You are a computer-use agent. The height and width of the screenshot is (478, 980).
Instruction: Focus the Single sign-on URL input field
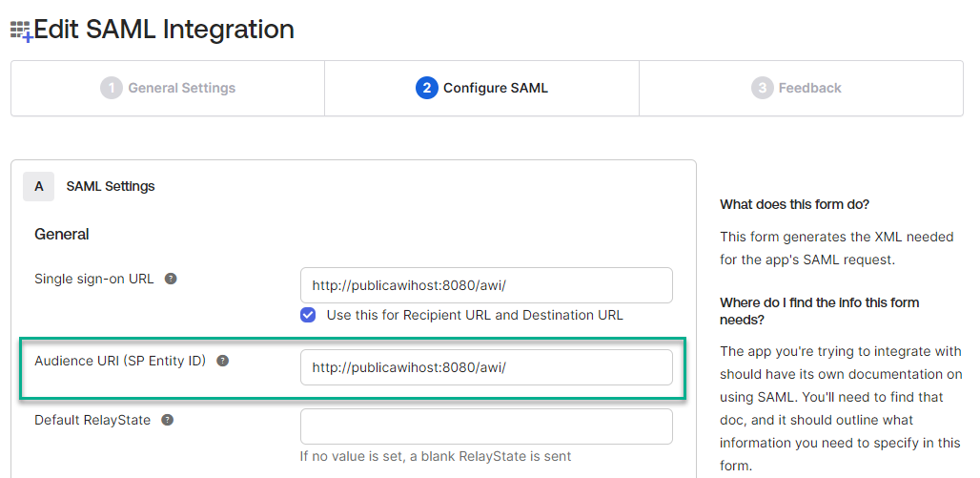(486, 285)
